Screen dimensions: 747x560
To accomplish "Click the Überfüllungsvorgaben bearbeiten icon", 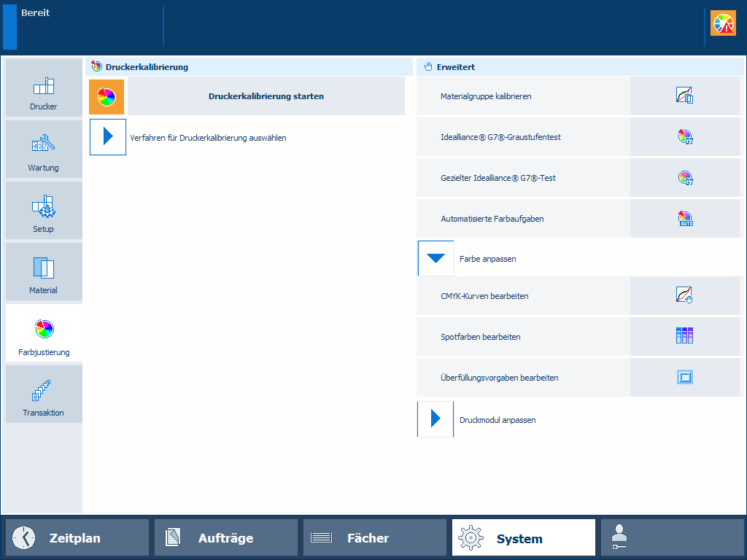I will tap(684, 377).
